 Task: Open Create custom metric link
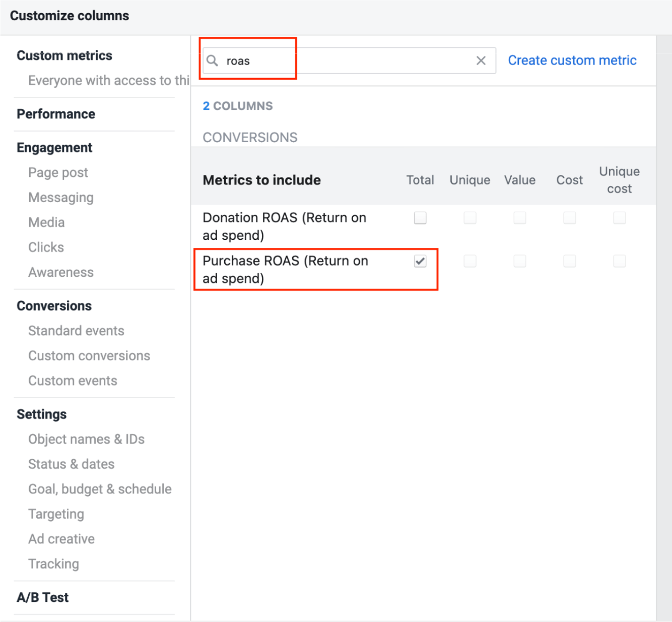click(572, 60)
